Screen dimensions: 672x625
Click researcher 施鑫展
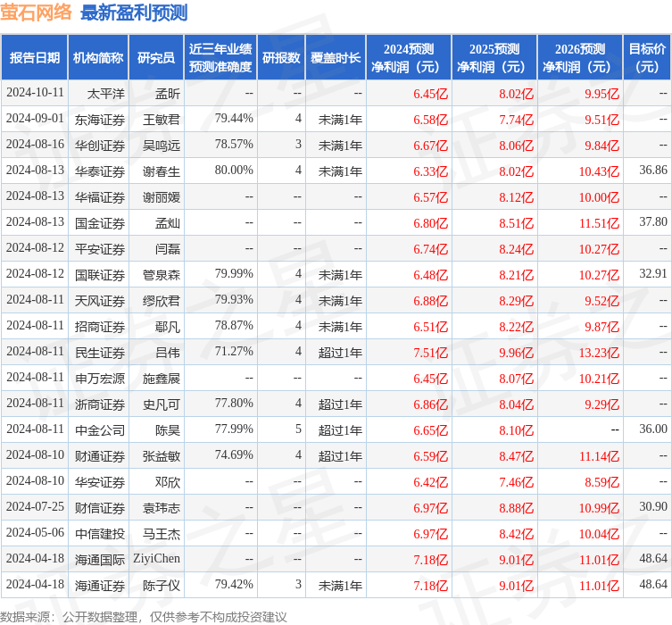click(162, 379)
